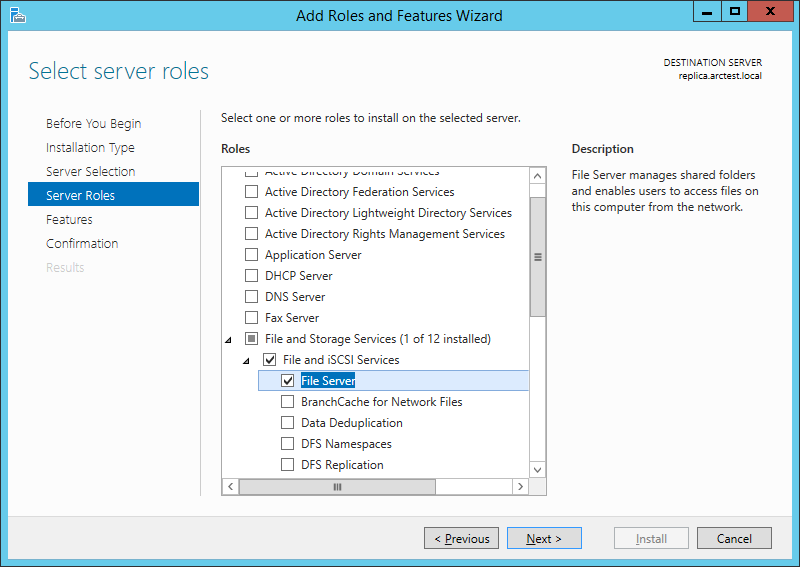Go to the Before You Begin step
The image size is (800, 567).
click(94, 124)
